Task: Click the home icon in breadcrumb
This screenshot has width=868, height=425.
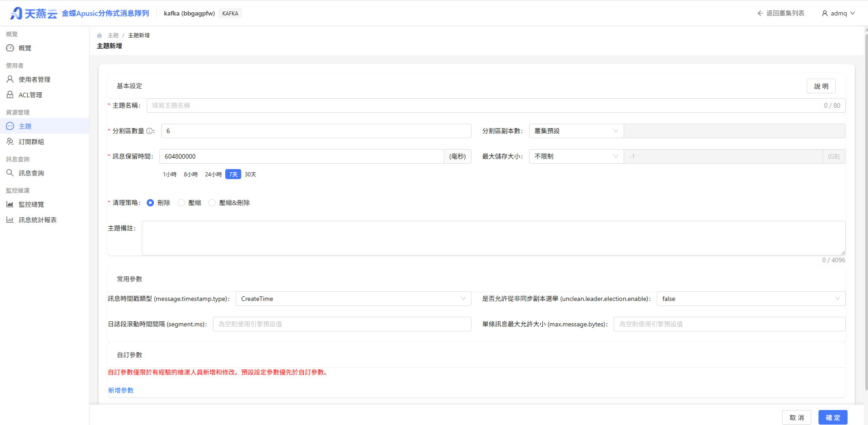Action: pyautogui.click(x=99, y=35)
